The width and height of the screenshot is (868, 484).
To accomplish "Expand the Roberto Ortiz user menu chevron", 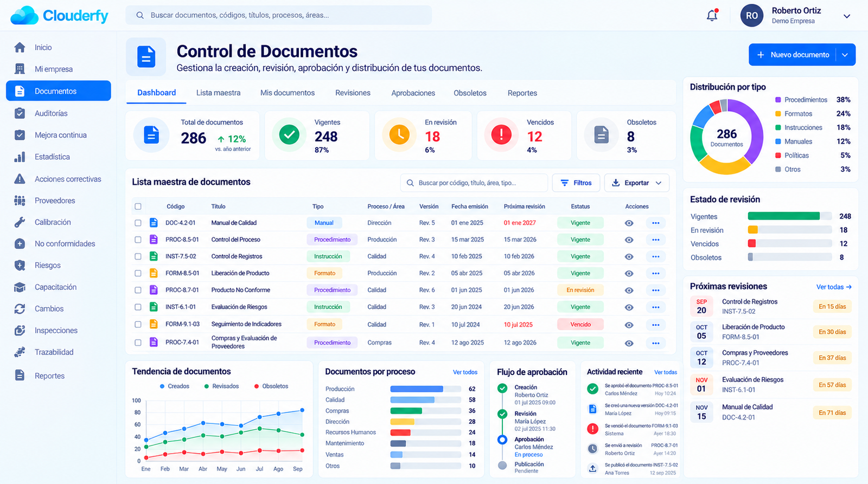I will (x=846, y=16).
